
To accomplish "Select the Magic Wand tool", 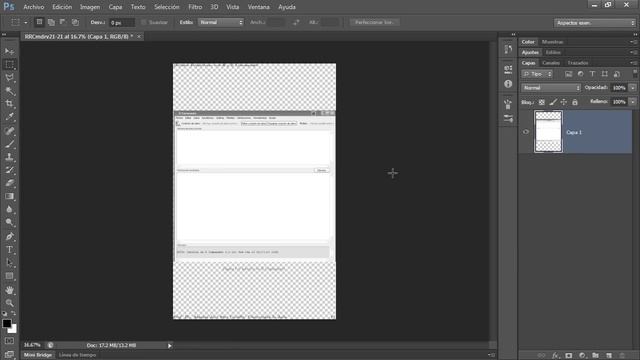I will 9,91.
